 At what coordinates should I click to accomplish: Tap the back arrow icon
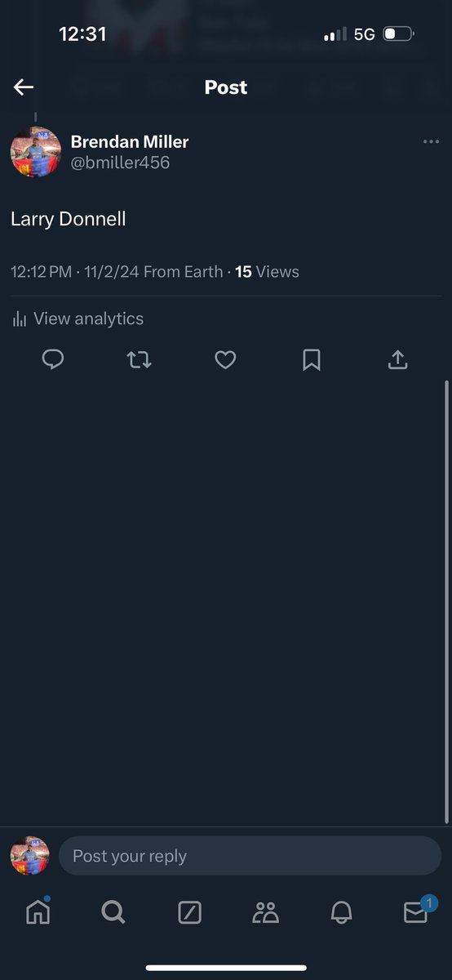coord(24,87)
